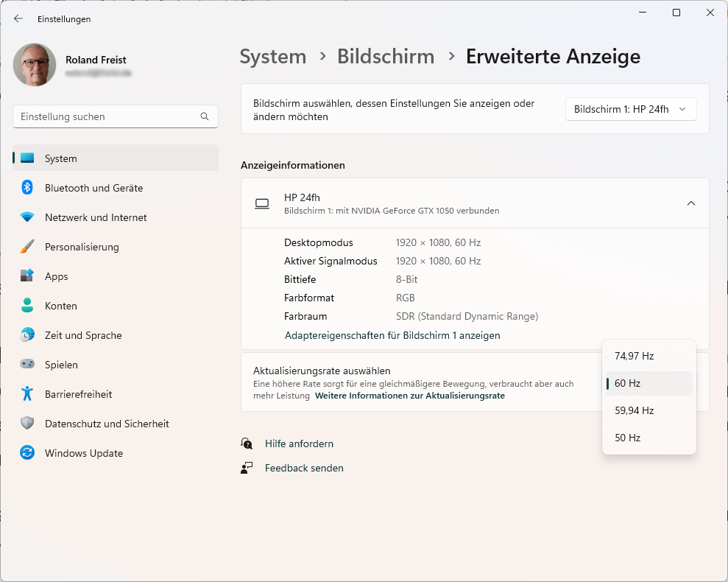Navigate to Bildschirm in the breadcrumb
Viewport: 728px width, 582px height.
tap(386, 57)
